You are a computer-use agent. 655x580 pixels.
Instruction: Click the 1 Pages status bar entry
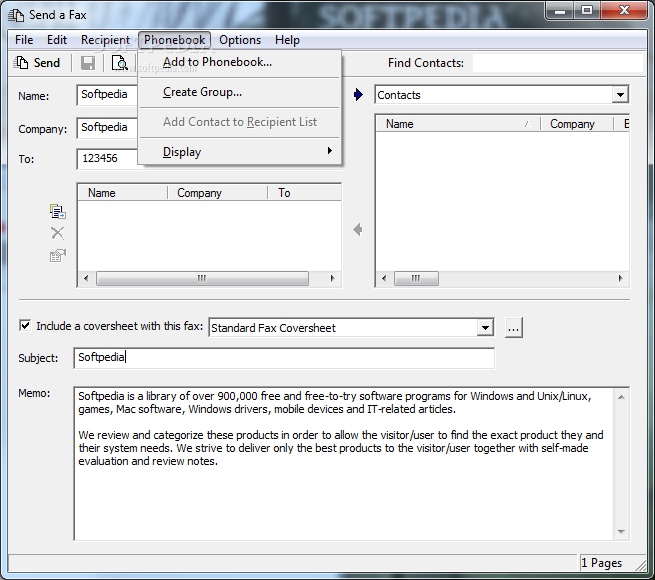pos(602,563)
